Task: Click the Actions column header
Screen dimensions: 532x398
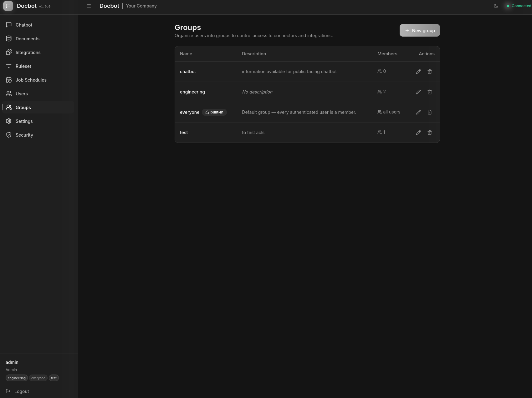Action: click(427, 54)
